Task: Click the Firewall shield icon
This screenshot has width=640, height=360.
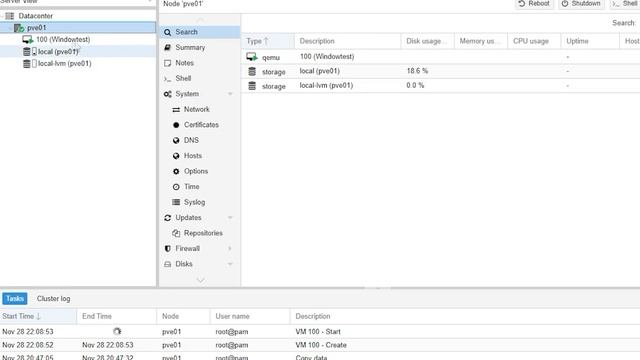Action: (x=167, y=249)
